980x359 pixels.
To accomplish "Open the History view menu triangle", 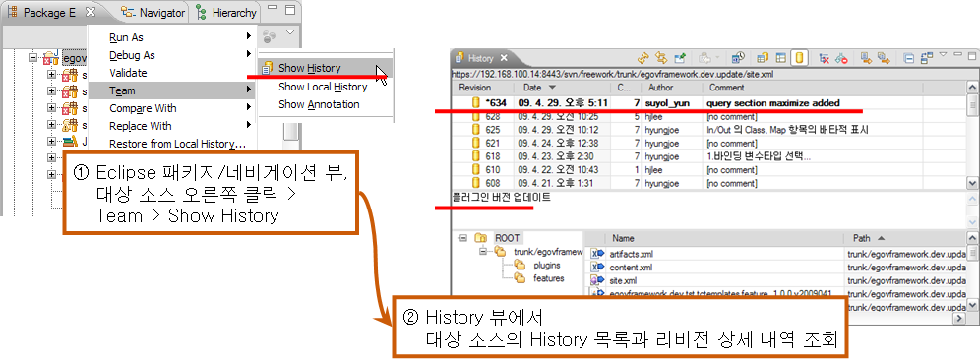I will (944, 54).
